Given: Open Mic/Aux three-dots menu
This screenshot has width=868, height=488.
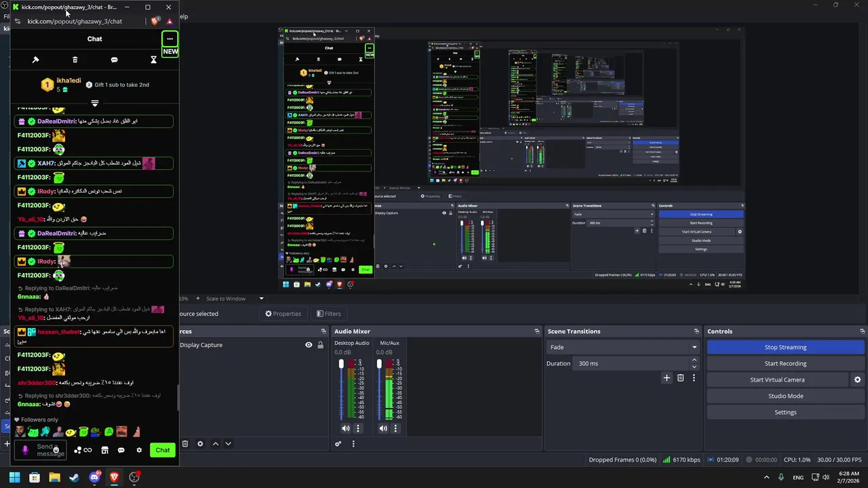Looking at the screenshot, I should tap(395, 428).
